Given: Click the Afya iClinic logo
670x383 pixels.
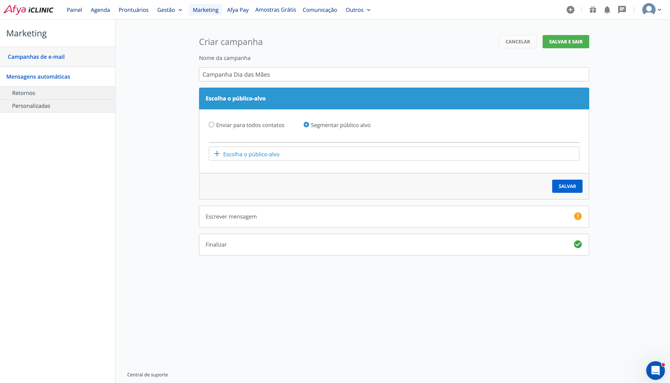Looking at the screenshot, I should 29,10.
